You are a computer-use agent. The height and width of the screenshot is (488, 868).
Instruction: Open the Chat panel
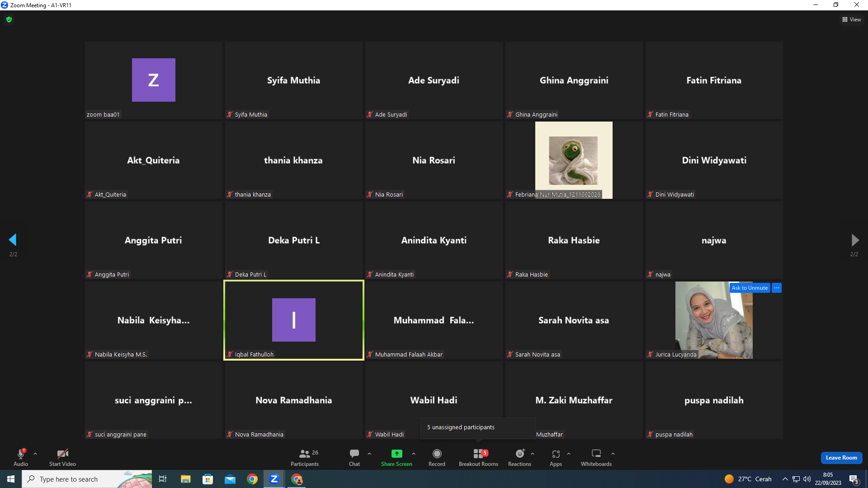pyautogui.click(x=354, y=457)
